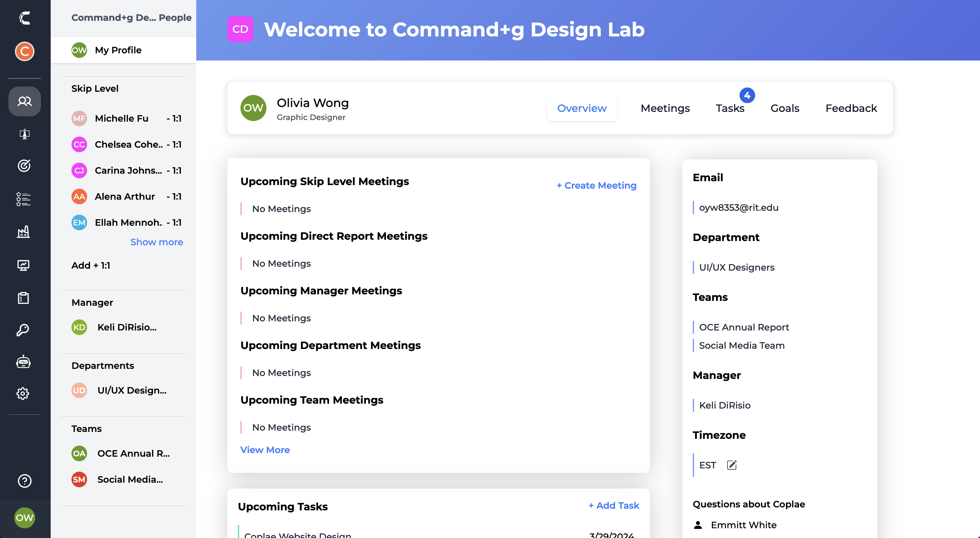Click the key icon in the sidebar
The width and height of the screenshot is (980, 538).
(x=23, y=330)
